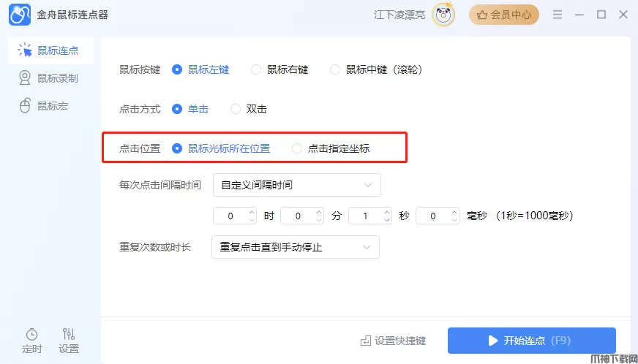Image resolution: width=638 pixels, height=364 pixels.
Task: Click the 鼠标按键 label
Action: [x=140, y=70]
